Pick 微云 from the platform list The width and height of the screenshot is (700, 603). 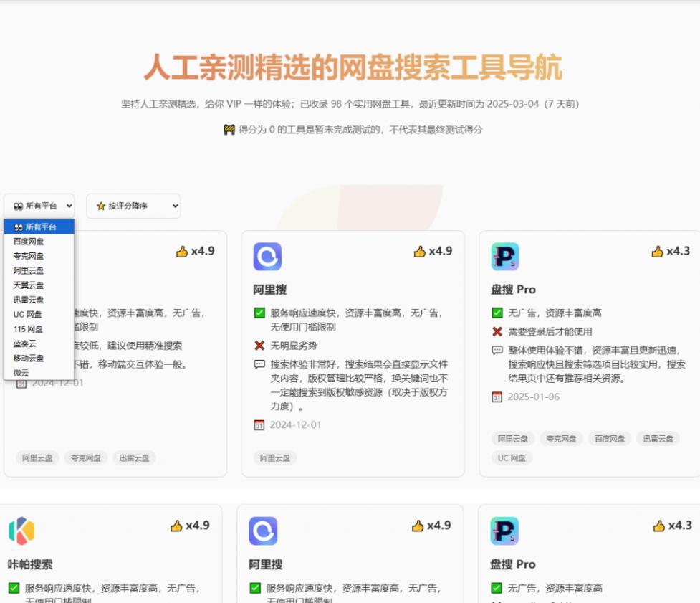[x=39, y=373]
